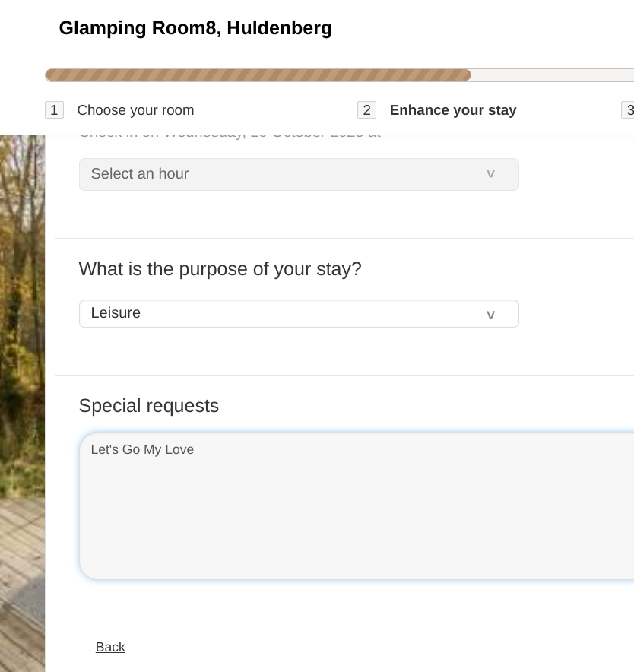
Task: Click the "What is the purpose of your stay?" heading
Action: pos(220,269)
